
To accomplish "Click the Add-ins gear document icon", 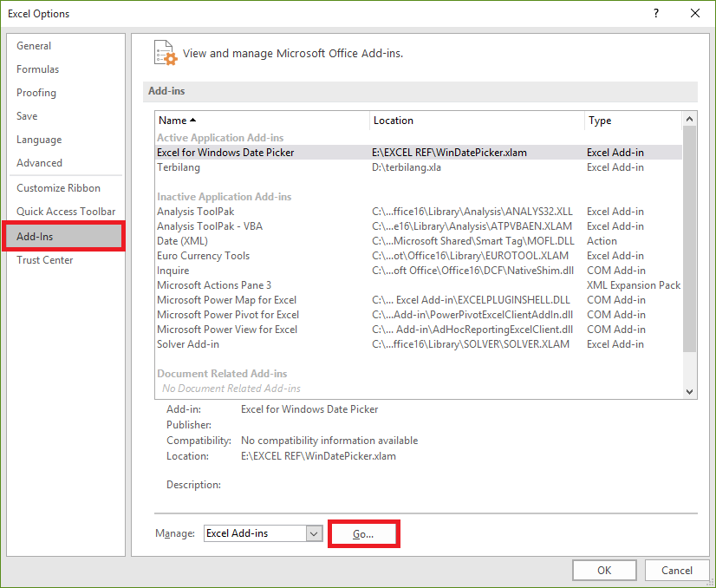I will [x=166, y=53].
